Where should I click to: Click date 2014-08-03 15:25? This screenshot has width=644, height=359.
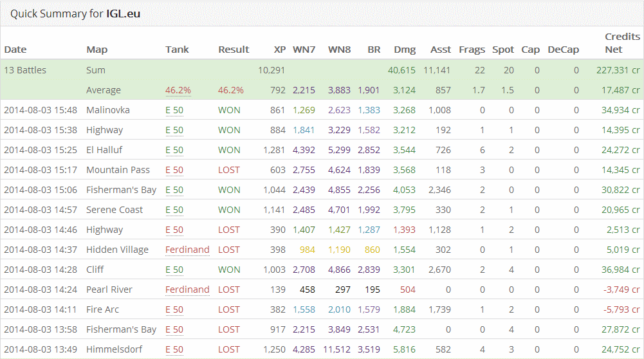coord(41,150)
